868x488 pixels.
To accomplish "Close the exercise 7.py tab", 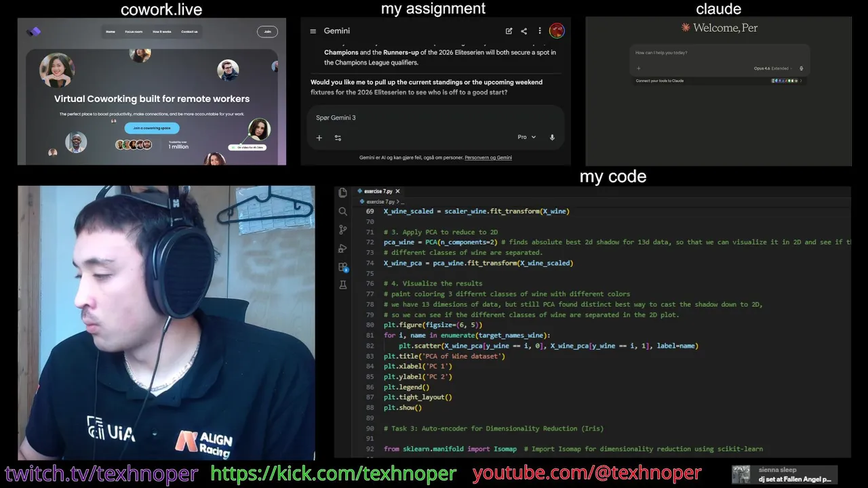I will [397, 191].
